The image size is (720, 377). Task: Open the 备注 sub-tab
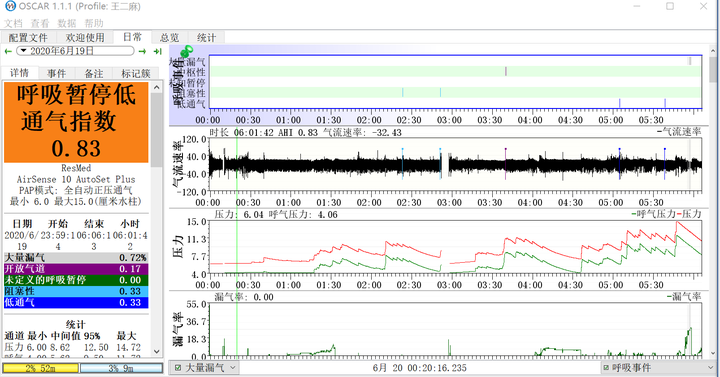point(94,73)
